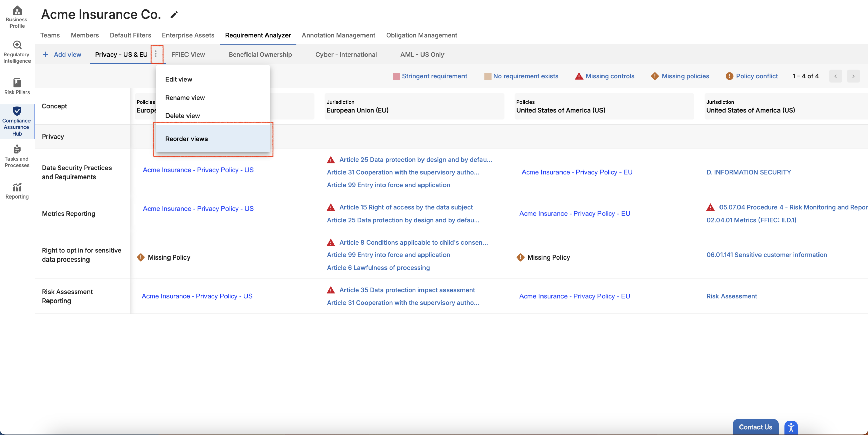Click the No requirement exists legend label
Image resolution: width=868 pixels, height=435 pixels.
tap(526, 76)
